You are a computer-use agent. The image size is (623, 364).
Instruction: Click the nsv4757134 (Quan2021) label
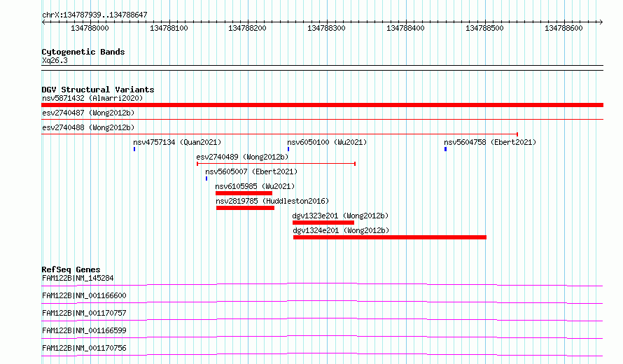click(x=177, y=142)
